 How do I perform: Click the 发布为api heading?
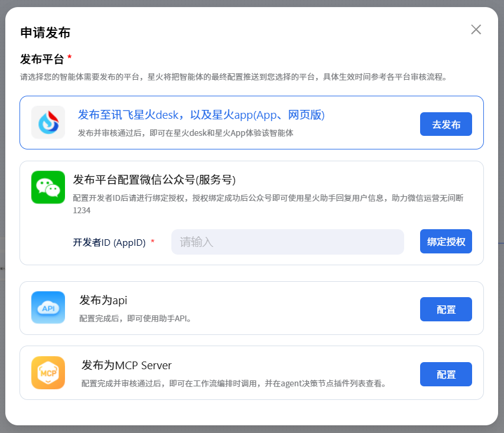[x=103, y=300]
